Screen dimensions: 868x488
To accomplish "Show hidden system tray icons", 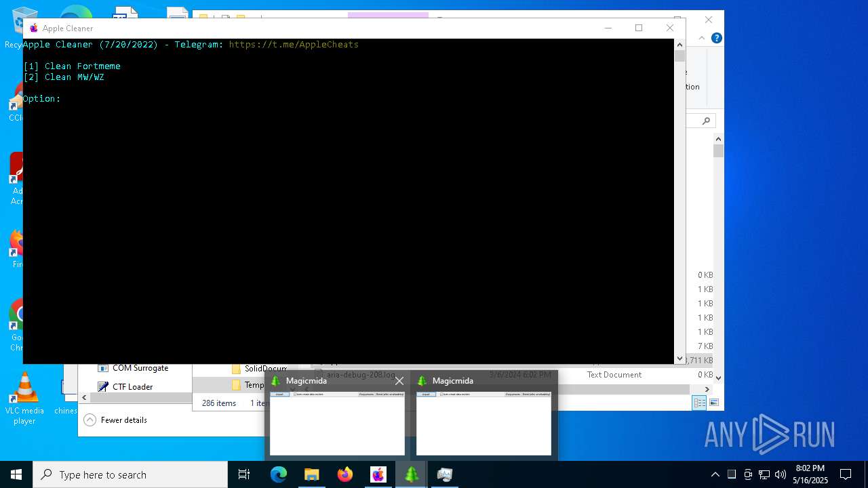I will tap(715, 474).
